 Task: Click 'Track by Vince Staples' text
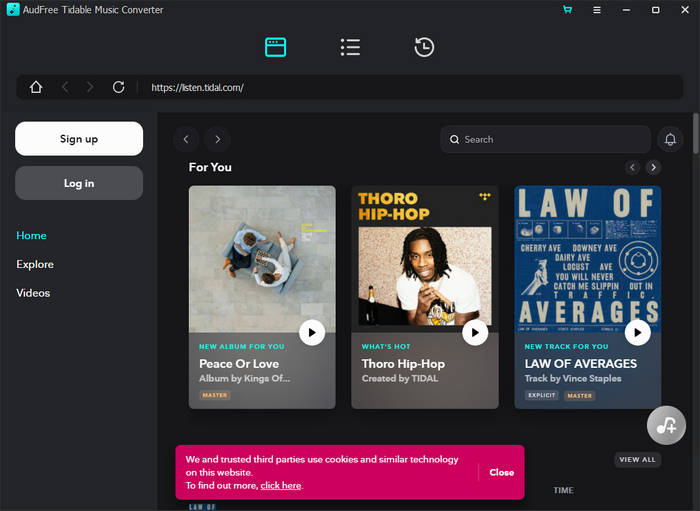point(573,378)
